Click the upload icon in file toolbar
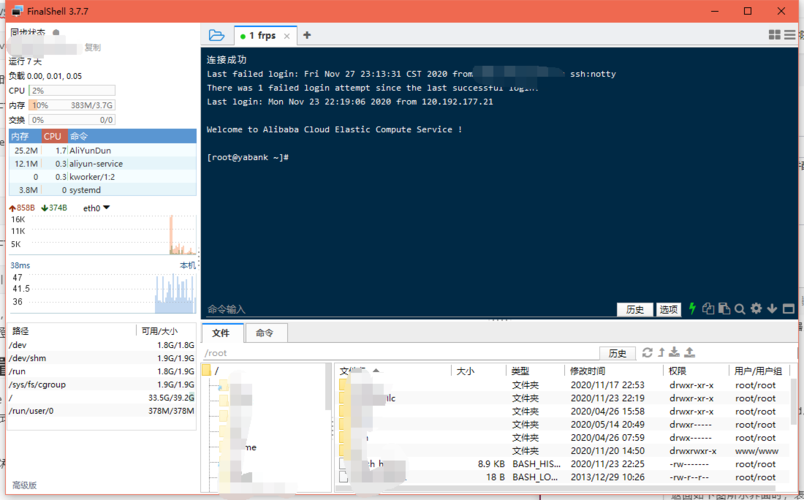 tap(690, 352)
